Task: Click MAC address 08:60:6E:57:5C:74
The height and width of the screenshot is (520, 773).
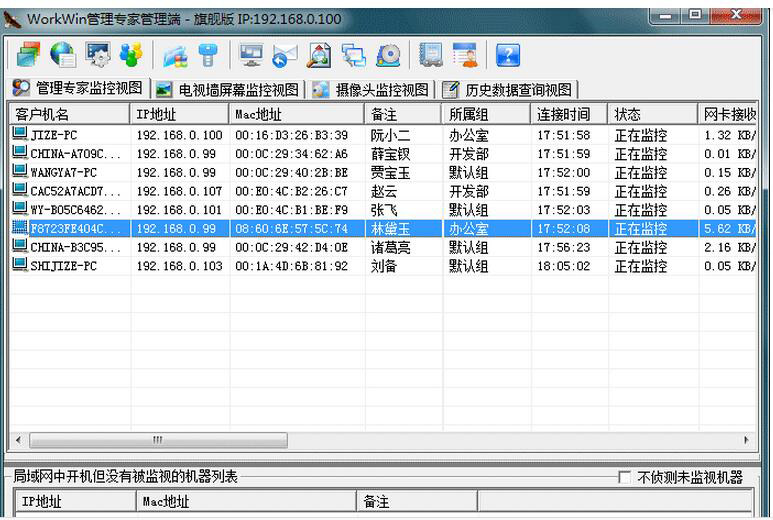Action: 291,229
